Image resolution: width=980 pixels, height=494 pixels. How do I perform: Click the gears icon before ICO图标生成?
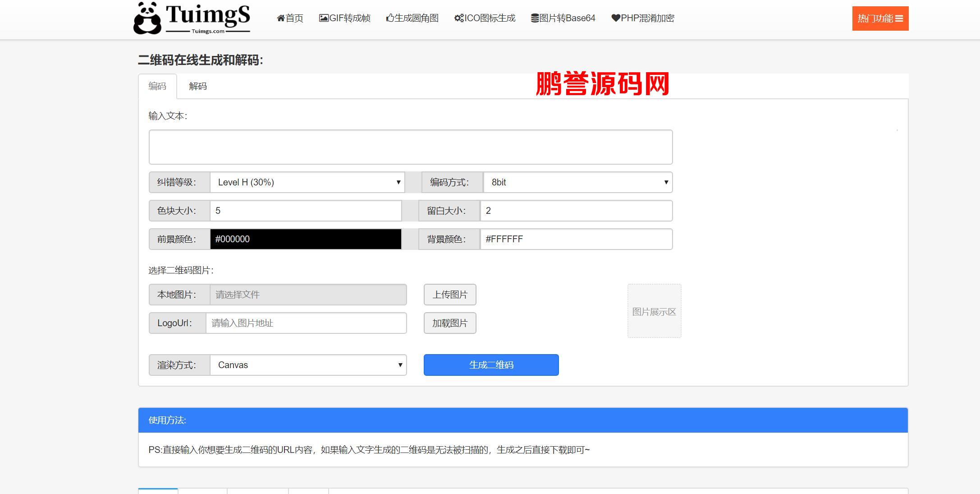pyautogui.click(x=459, y=18)
